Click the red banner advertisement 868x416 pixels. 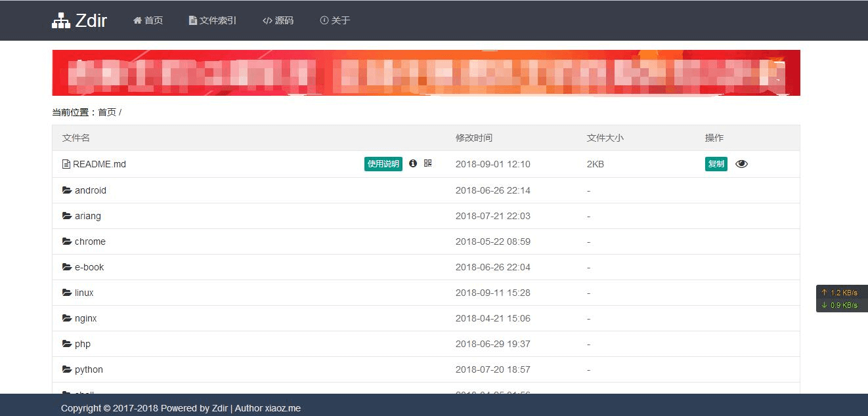tap(426, 72)
